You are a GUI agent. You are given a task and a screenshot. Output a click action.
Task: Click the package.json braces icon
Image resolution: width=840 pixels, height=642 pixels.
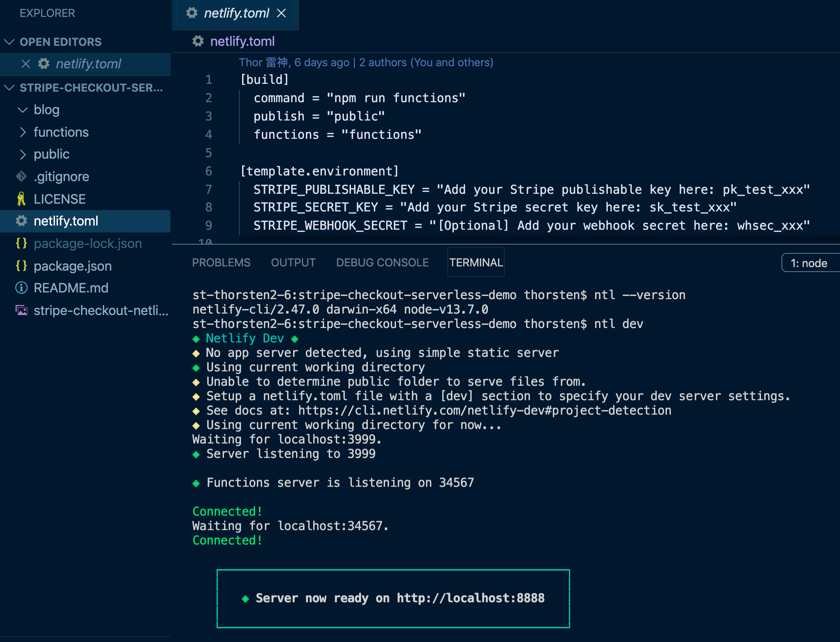point(21,266)
